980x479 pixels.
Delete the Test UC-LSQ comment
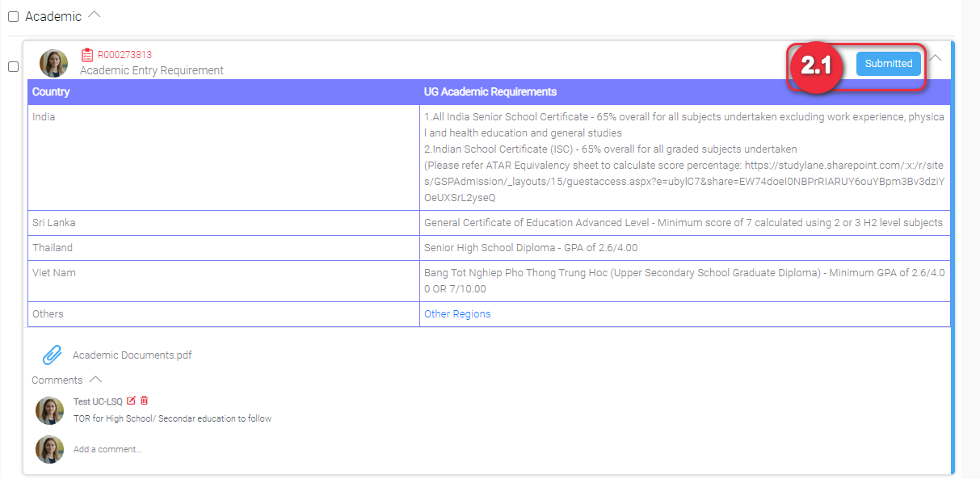[x=145, y=401]
